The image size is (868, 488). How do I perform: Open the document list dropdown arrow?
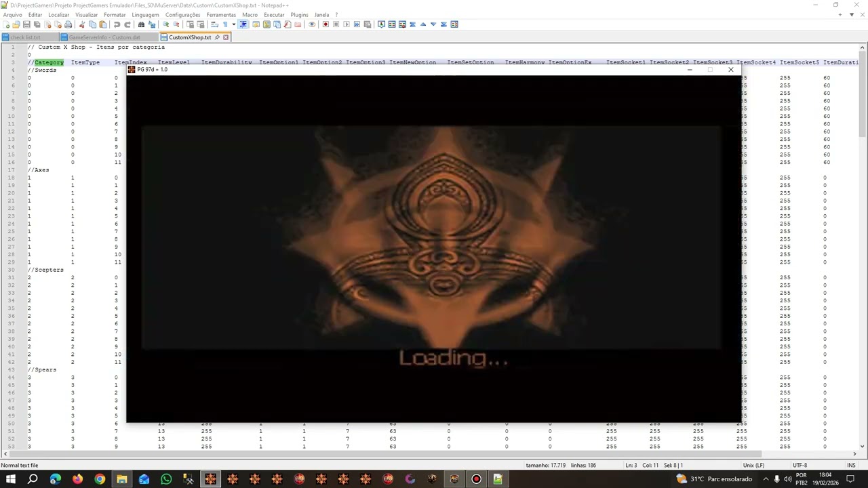click(x=850, y=14)
